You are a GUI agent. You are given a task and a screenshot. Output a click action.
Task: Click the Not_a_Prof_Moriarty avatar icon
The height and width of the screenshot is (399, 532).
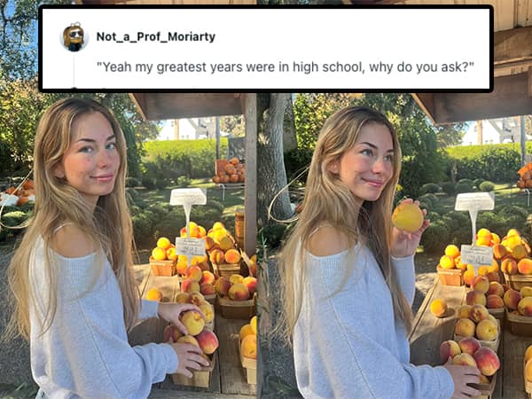pos(74,37)
